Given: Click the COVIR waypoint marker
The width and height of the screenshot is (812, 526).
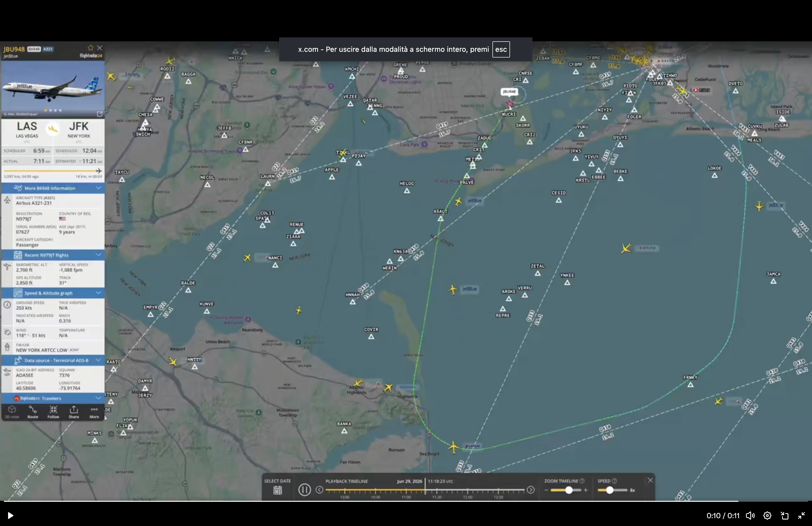Looking at the screenshot, I should tap(371, 337).
